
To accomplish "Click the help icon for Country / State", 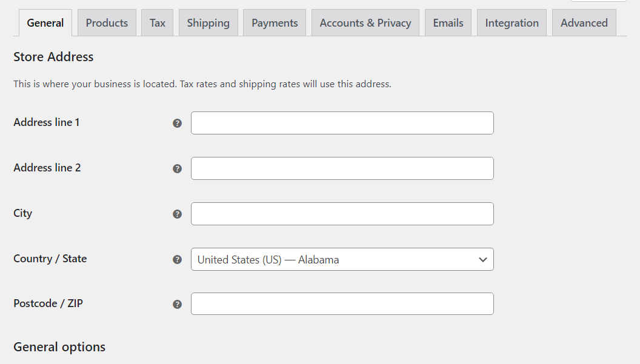I will pyautogui.click(x=177, y=259).
